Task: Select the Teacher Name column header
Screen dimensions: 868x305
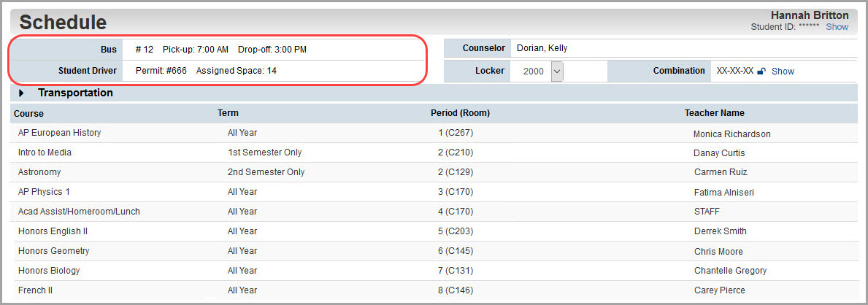Action: 714,113
